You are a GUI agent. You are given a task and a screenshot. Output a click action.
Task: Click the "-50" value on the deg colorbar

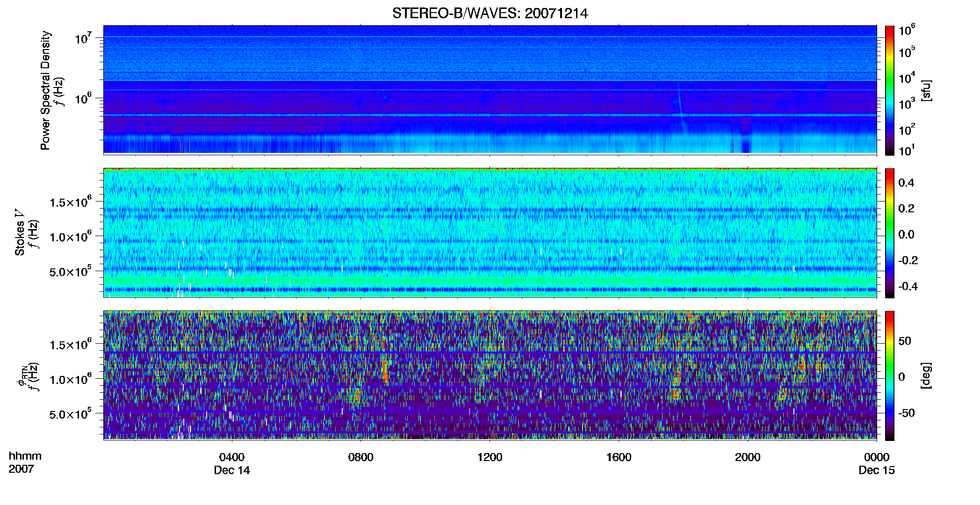[907, 413]
